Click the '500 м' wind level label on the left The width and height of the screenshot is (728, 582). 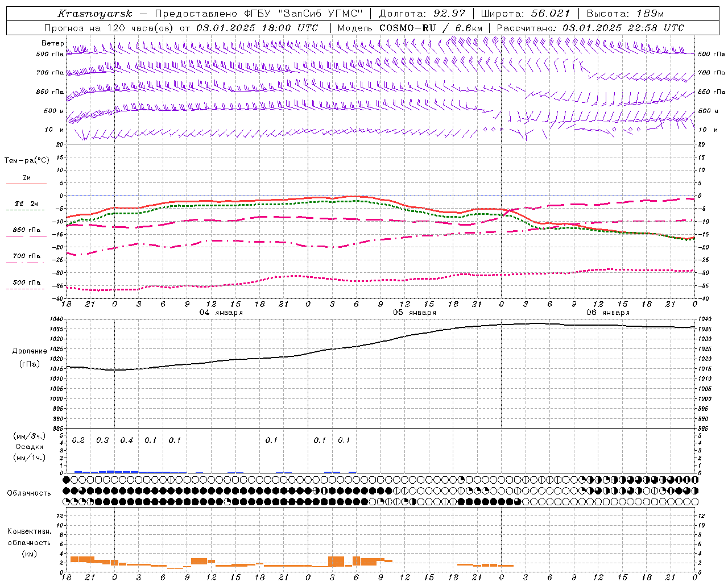(x=54, y=111)
